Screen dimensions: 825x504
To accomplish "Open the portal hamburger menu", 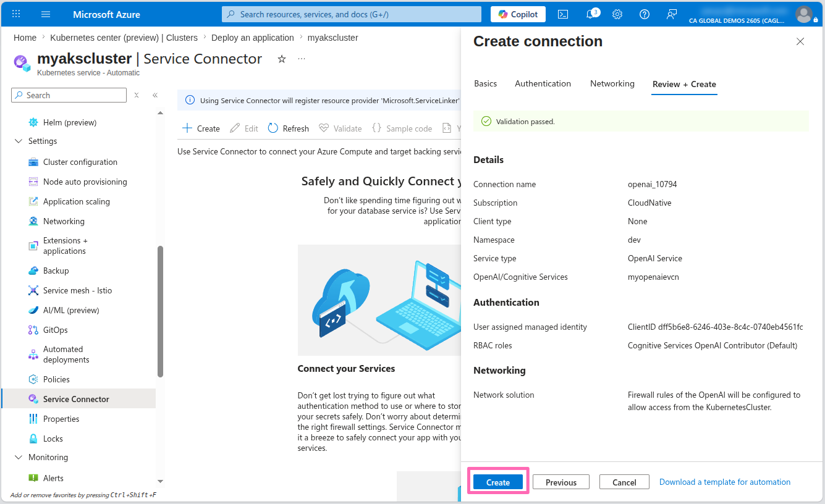I will (46, 14).
